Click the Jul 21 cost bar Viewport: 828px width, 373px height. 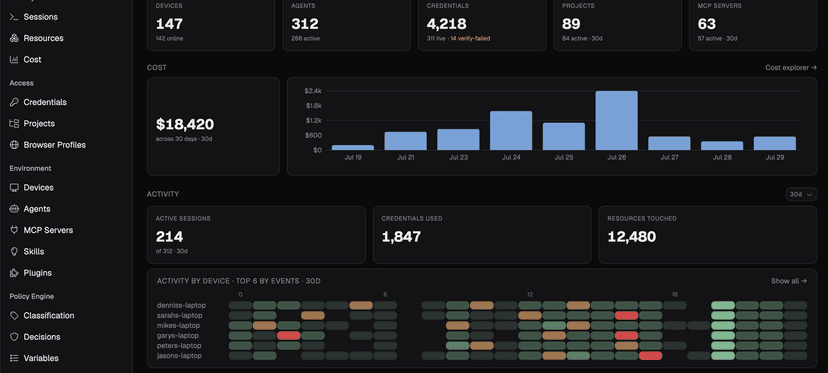coord(406,141)
